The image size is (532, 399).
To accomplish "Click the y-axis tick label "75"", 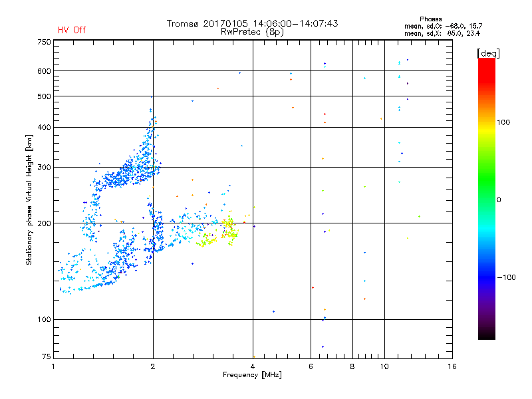I will (x=47, y=356).
